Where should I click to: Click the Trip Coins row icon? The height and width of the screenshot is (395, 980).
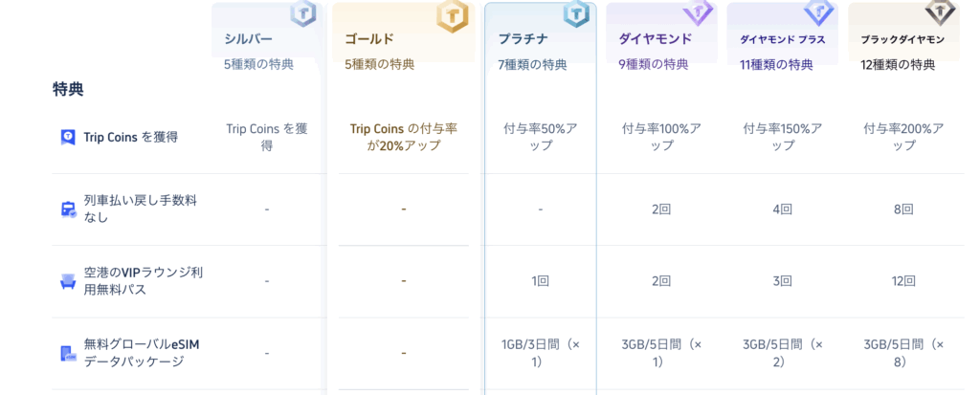(68, 137)
